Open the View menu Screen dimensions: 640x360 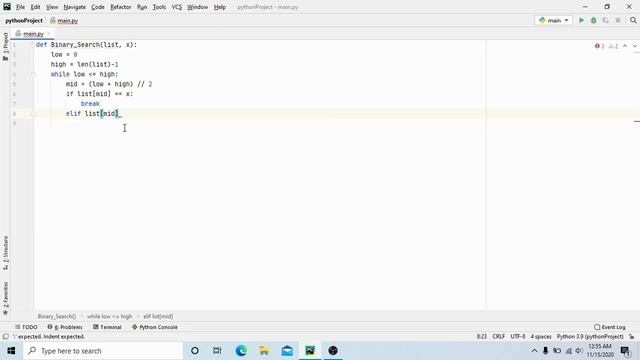tap(52, 7)
